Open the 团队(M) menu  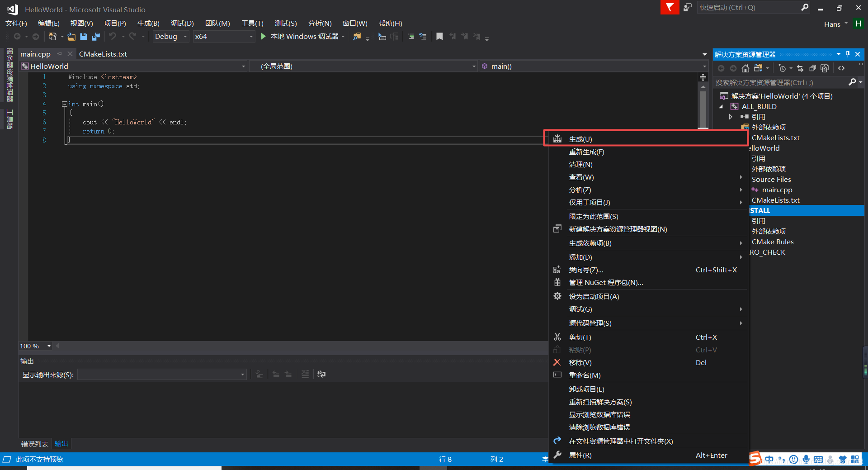pos(217,23)
